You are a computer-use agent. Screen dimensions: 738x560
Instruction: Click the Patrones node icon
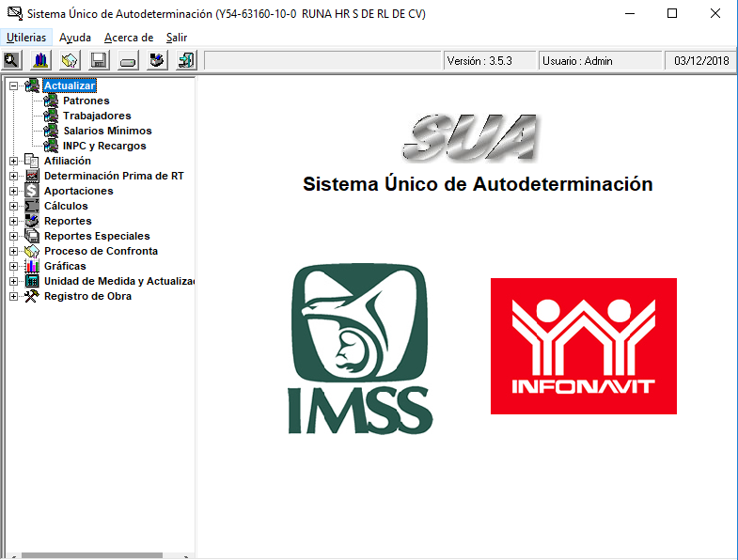point(51,101)
